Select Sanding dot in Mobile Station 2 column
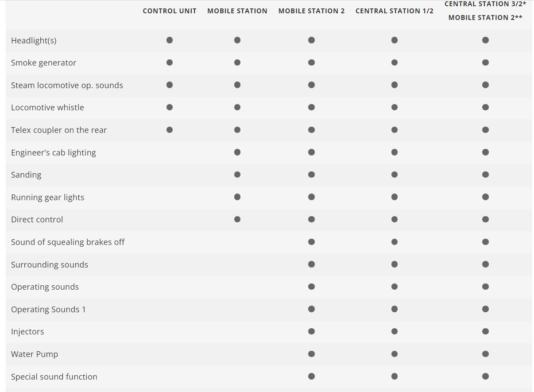 coord(311,175)
